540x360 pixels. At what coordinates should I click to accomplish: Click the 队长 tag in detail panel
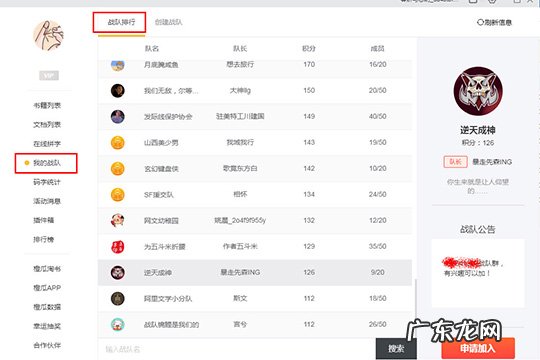tap(455, 162)
